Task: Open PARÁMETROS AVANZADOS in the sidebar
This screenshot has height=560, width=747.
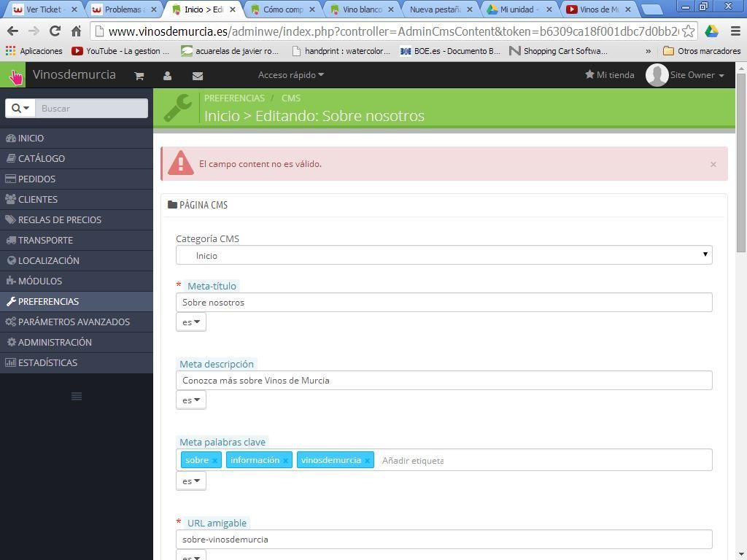Action: pos(76,322)
